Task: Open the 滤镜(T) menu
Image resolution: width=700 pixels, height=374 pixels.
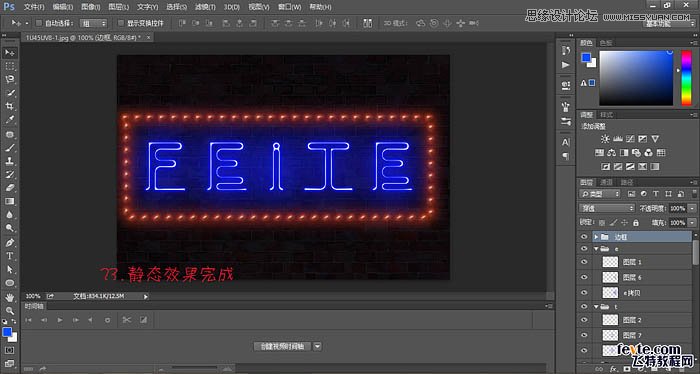Action: pos(205,7)
